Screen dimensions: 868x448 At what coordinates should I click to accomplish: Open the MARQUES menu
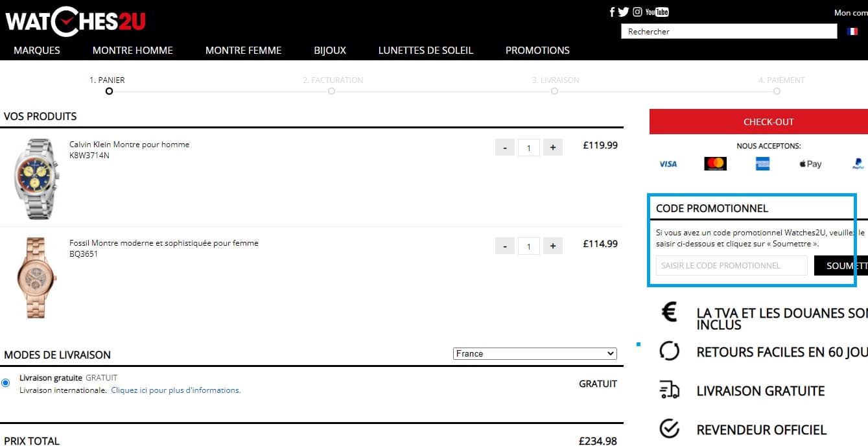click(36, 50)
